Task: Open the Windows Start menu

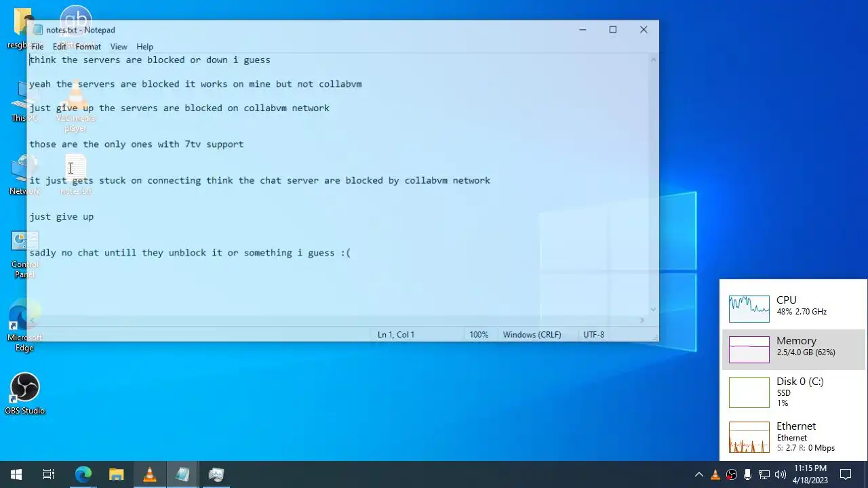Action: (x=16, y=474)
